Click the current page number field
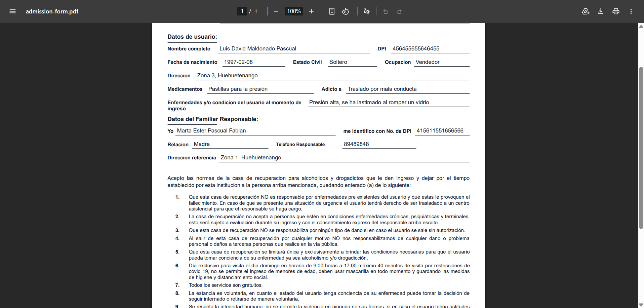Image resolution: width=644 pixels, height=308 pixels. tap(242, 11)
